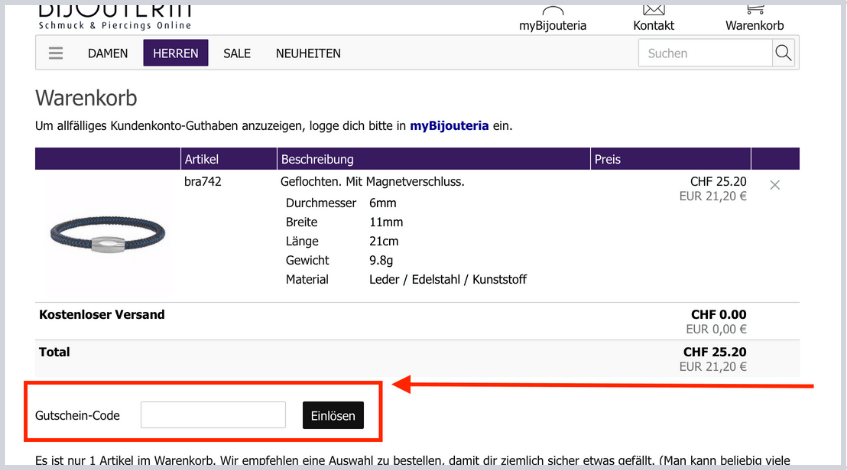The width and height of the screenshot is (847, 470).
Task: Click shipping cost CHF 0.00
Action: [x=718, y=314]
